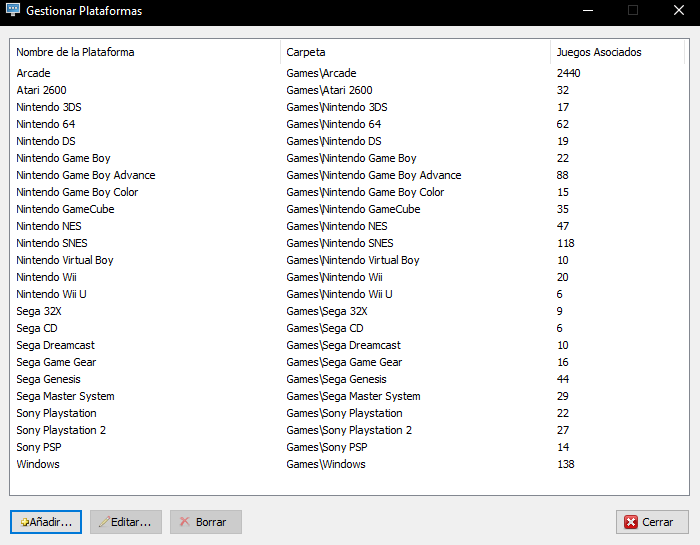Viewport: 700px width, 545px height.
Task: Sort by Nombre de la Plataforma column header
Action: [146, 52]
